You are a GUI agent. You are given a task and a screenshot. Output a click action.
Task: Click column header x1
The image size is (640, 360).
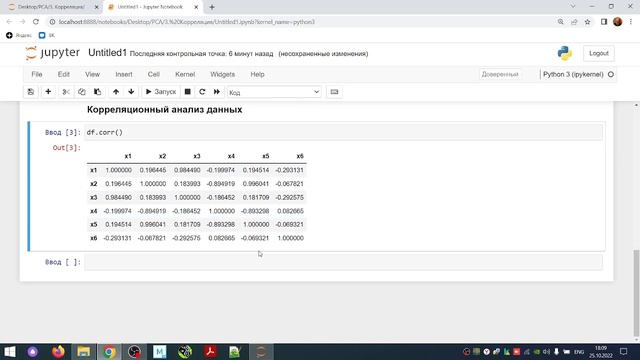pos(128,156)
